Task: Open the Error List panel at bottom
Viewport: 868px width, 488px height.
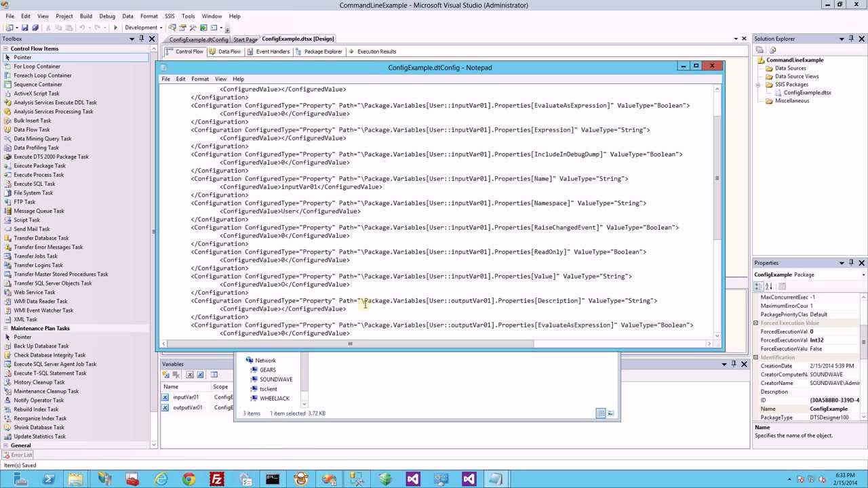Action: tap(17, 455)
